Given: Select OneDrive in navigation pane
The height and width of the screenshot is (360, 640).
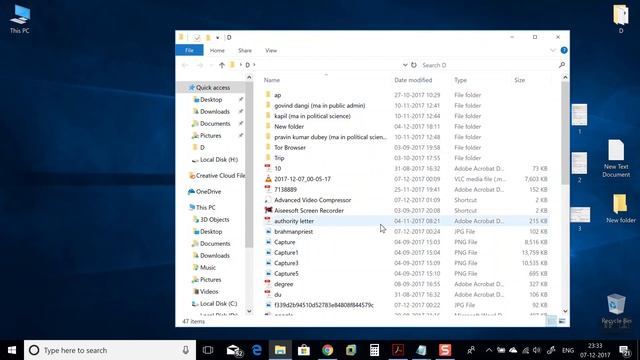Looking at the screenshot, I should tap(208, 191).
